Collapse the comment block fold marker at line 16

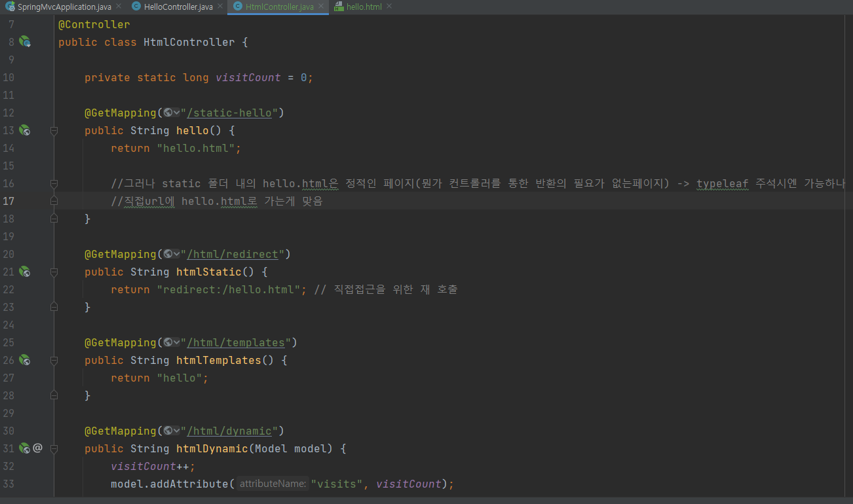pyautogui.click(x=54, y=183)
